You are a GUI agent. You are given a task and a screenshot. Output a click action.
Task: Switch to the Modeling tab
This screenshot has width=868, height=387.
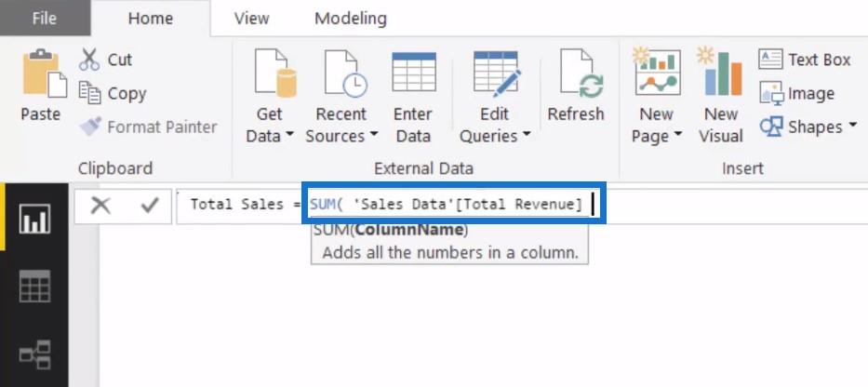tap(351, 19)
